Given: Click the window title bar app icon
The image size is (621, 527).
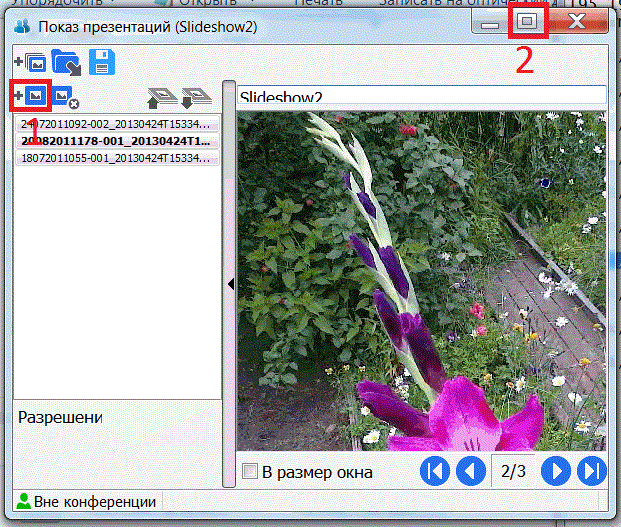Looking at the screenshot, I should coord(22,26).
